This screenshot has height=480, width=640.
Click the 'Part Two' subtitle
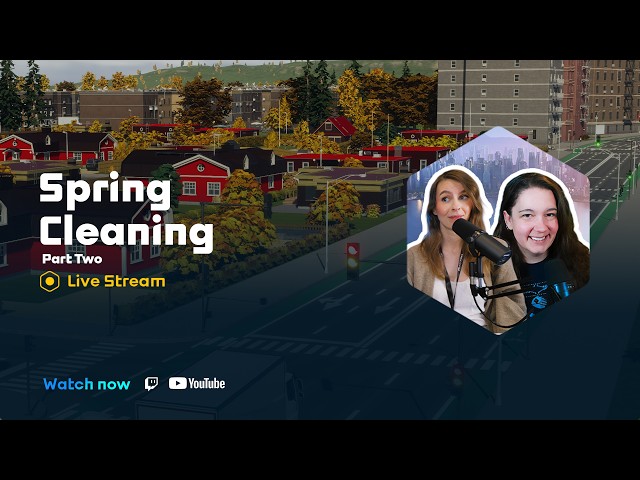pos(72,259)
